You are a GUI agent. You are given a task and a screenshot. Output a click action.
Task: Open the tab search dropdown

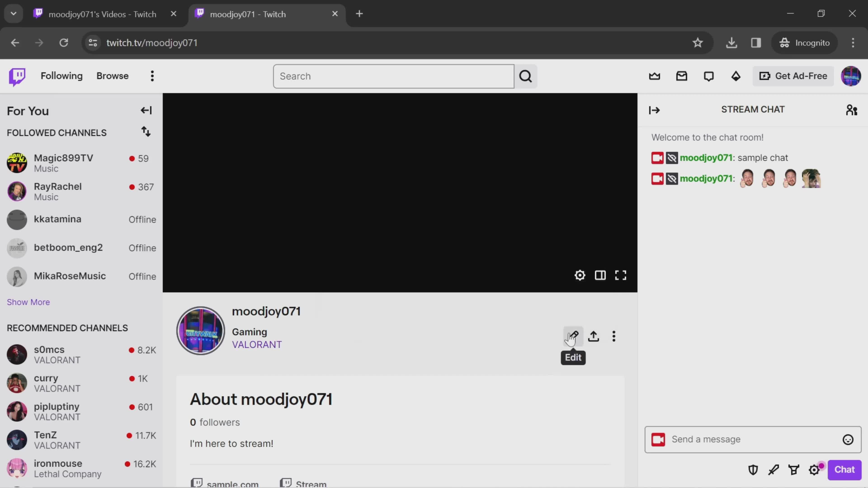[14, 14]
